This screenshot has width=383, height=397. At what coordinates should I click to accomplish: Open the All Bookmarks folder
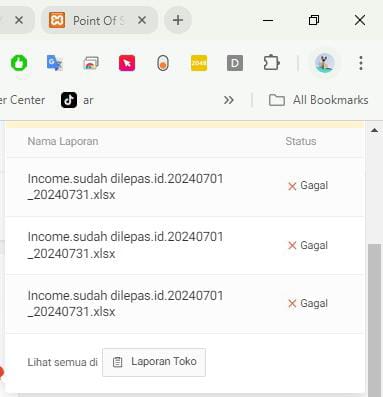point(318,100)
